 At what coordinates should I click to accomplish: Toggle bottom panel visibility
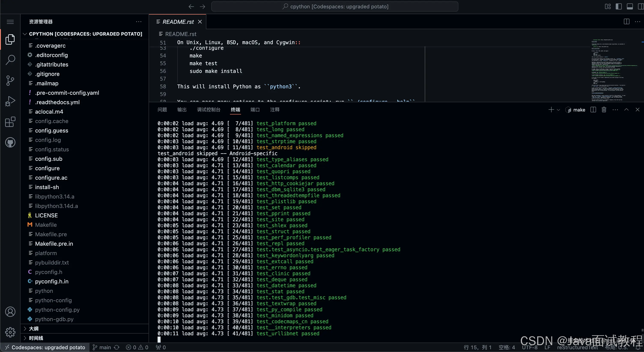tap(630, 6)
